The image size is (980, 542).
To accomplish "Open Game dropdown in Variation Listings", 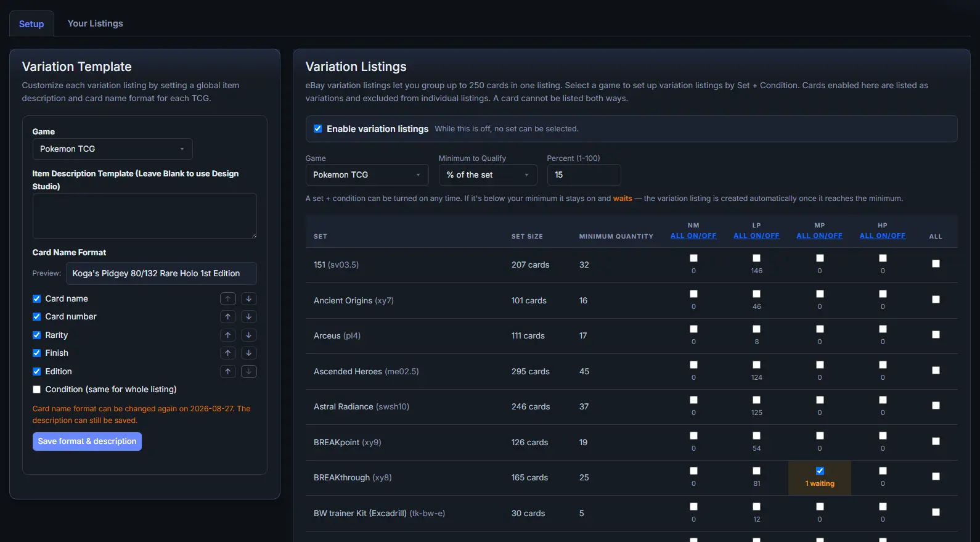I will 367,175.
